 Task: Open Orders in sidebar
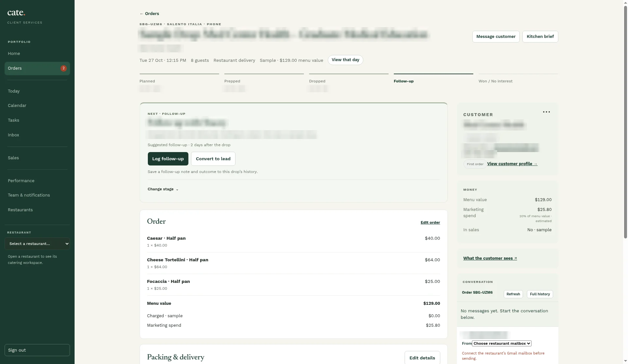(x=37, y=68)
